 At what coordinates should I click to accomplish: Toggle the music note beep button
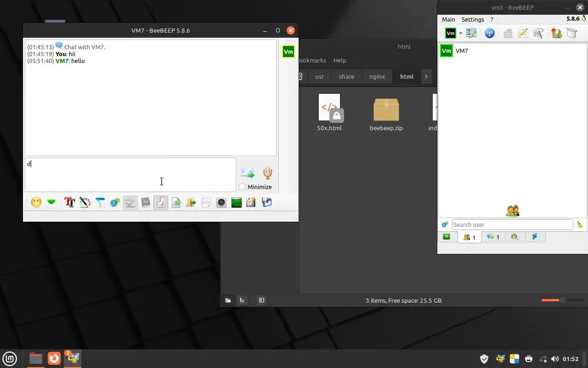pyautogui.click(x=161, y=202)
